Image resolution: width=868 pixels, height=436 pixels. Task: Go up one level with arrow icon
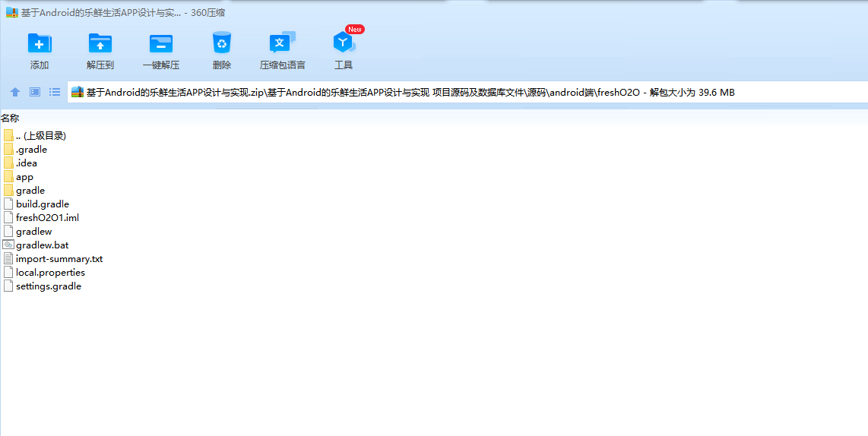[x=15, y=92]
